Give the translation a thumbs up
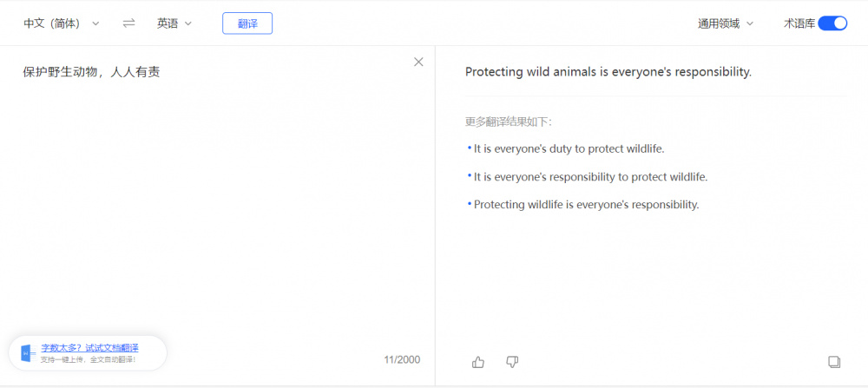 478,362
